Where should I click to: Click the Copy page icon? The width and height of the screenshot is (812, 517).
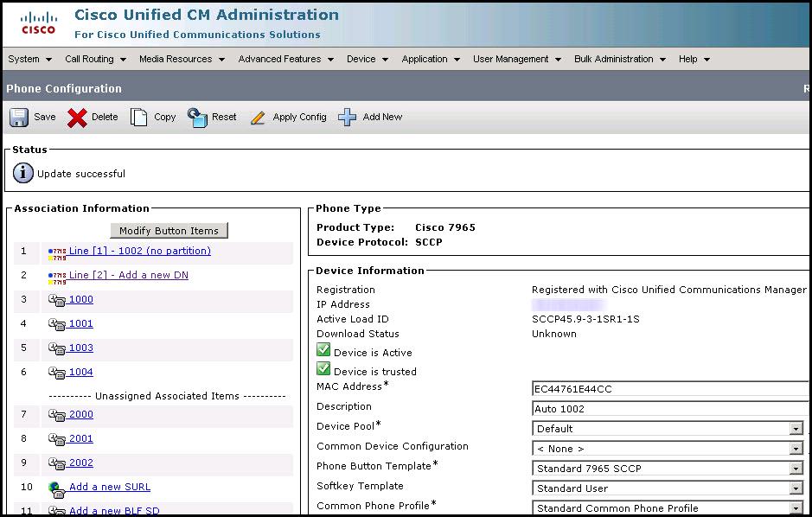tap(138, 118)
